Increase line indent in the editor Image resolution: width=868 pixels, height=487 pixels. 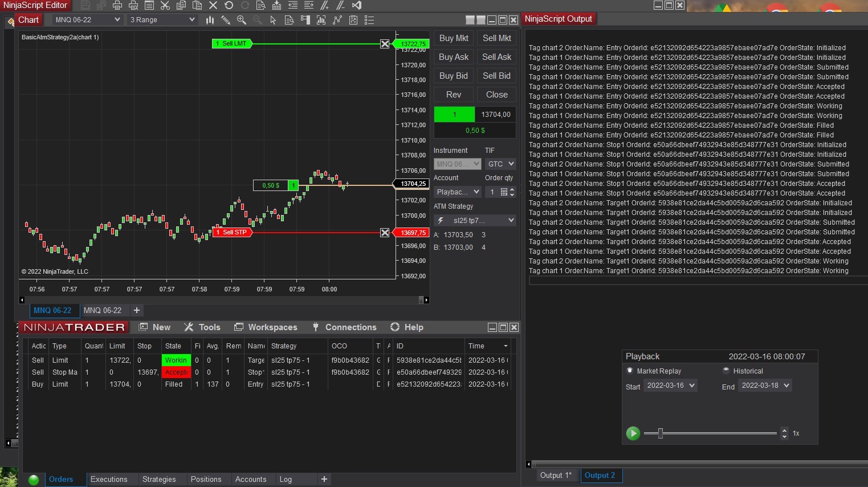click(308, 5)
